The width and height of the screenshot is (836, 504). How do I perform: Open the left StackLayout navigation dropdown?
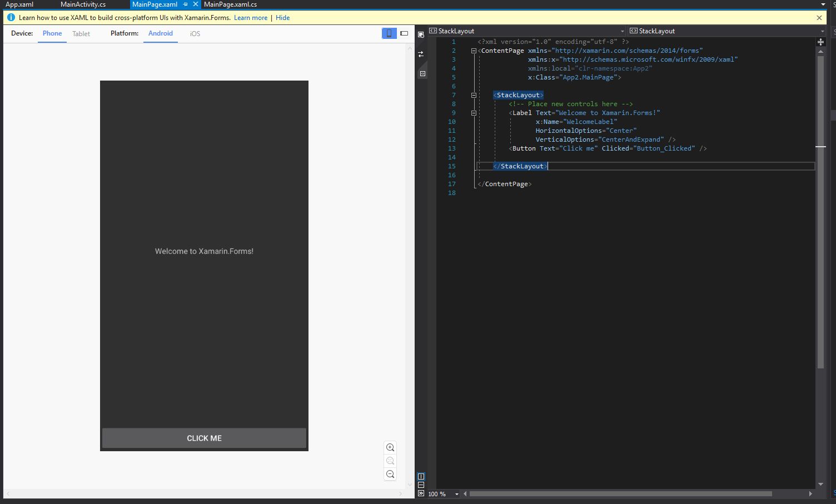coord(622,31)
